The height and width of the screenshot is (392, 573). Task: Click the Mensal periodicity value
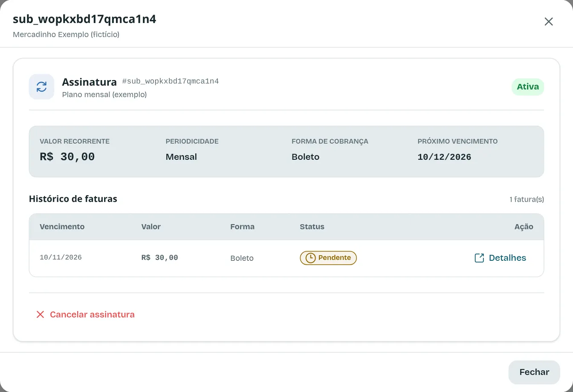(x=181, y=157)
